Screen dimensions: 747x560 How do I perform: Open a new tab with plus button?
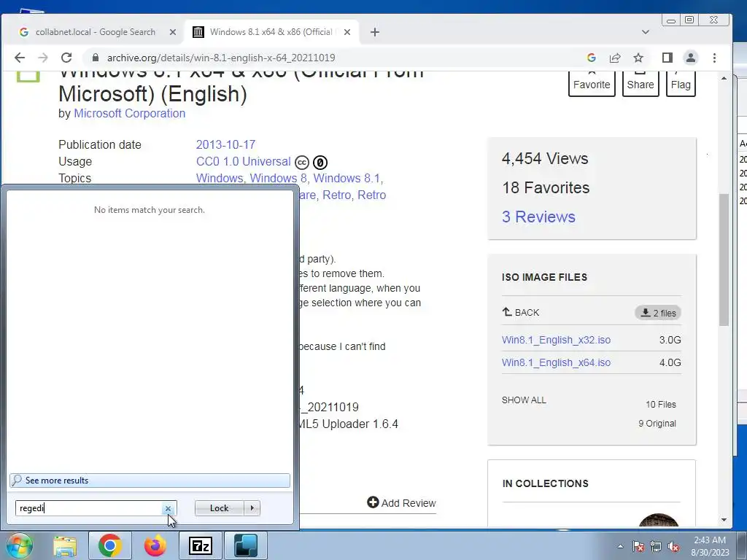tap(375, 32)
